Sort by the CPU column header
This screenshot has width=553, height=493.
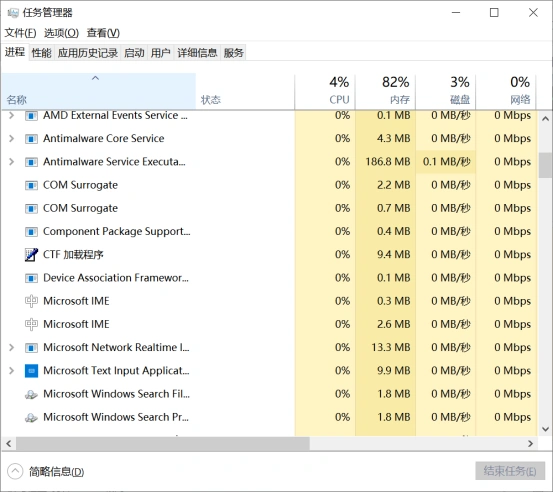(325, 91)
